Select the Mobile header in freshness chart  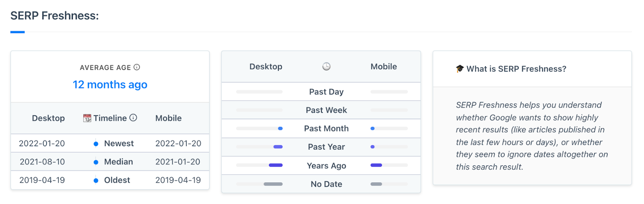tap(384, 67)
